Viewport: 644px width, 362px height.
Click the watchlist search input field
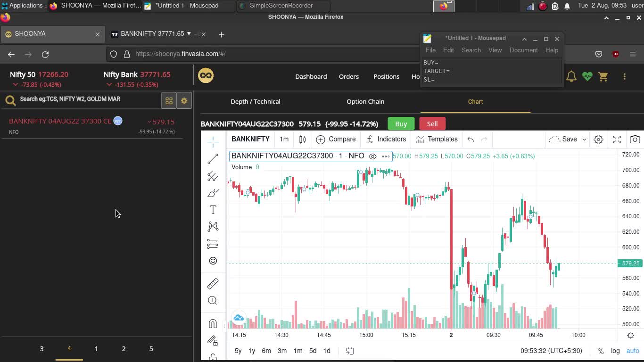88,99
